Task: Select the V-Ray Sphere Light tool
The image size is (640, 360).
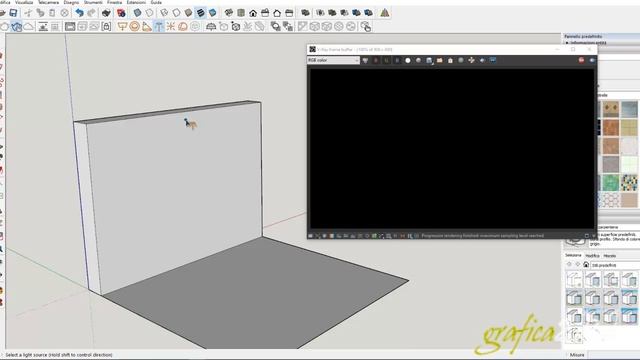Action: [x=134, y=27]
